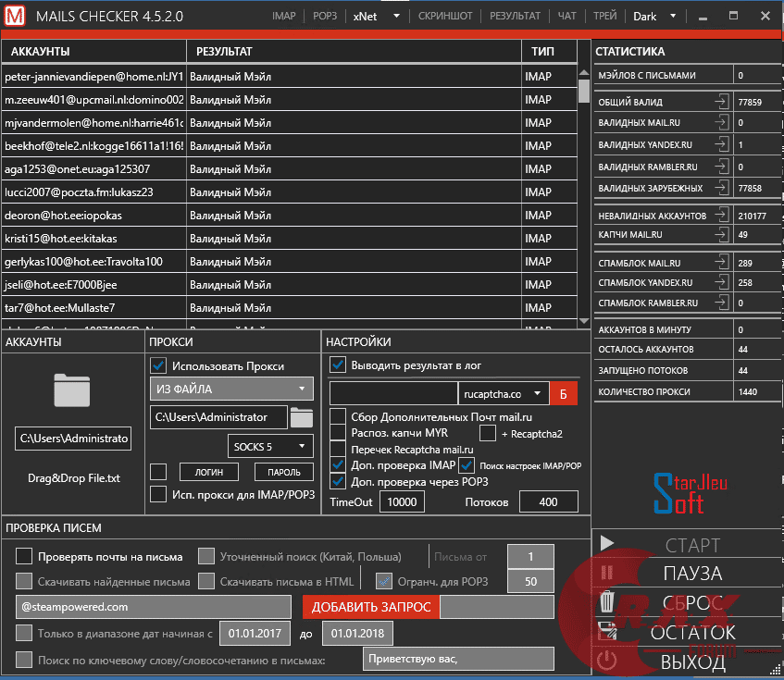Click the save disk icon beside ОСТАТОК
The width and height of the screenshot is (784, 680).
pyautogui.click(x=608, y=632)
